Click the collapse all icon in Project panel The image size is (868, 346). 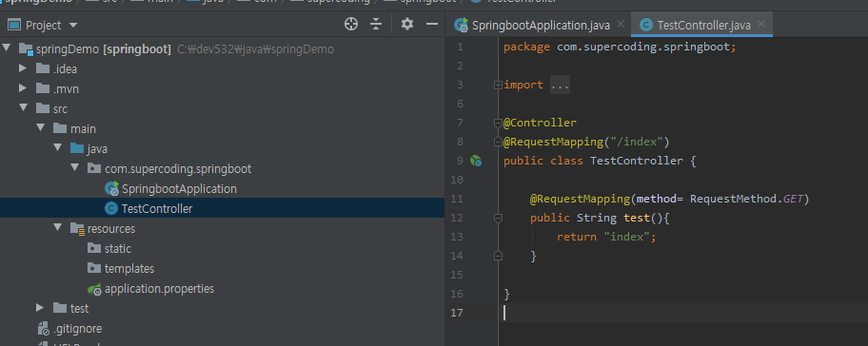[376, 24]
